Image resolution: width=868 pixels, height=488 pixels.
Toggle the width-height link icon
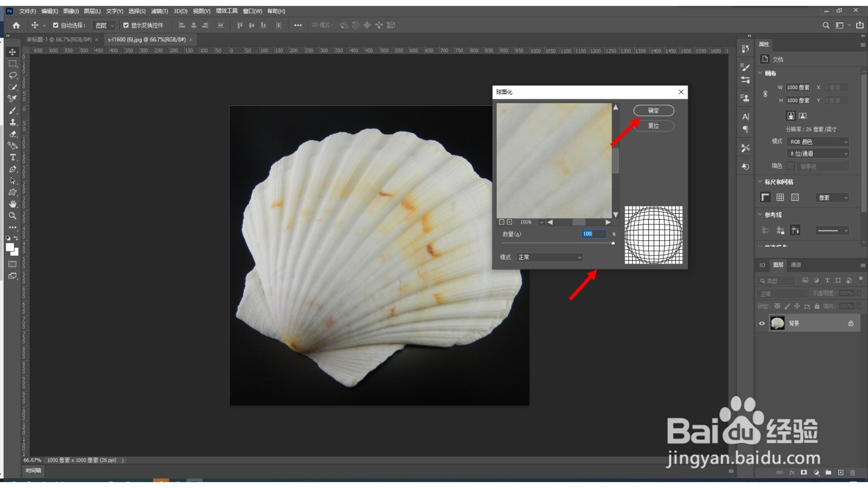(765, 94)
